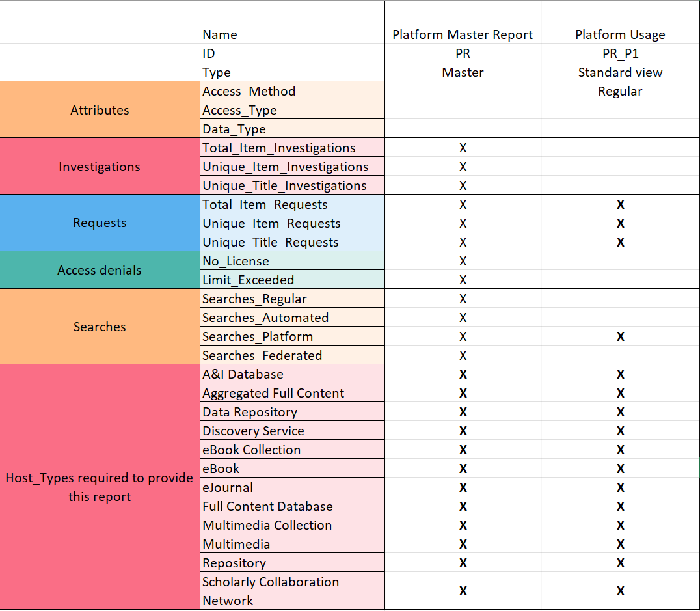The height and width of the screenshot is (611, 700).
Task: Click the 'PR' ID cell
Action: (x=463, y=53)
